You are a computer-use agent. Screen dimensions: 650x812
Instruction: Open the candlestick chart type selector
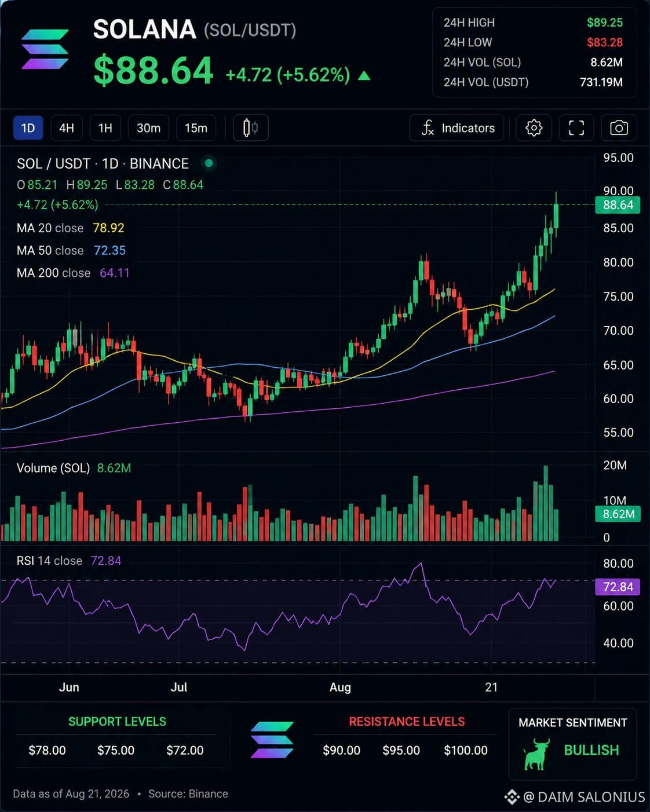pyautogui.click(x=251, y=128)
